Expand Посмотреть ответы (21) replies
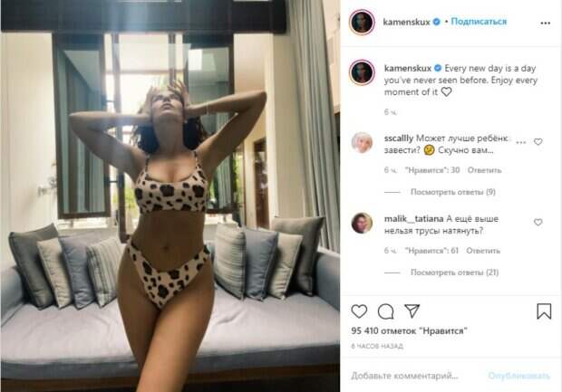 click(454, 272)
